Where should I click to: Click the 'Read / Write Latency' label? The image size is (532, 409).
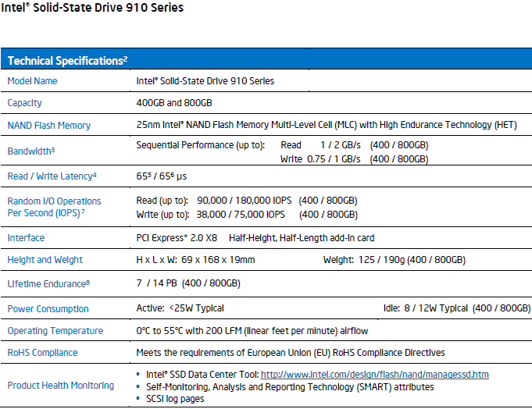click(x=52, y=176)
